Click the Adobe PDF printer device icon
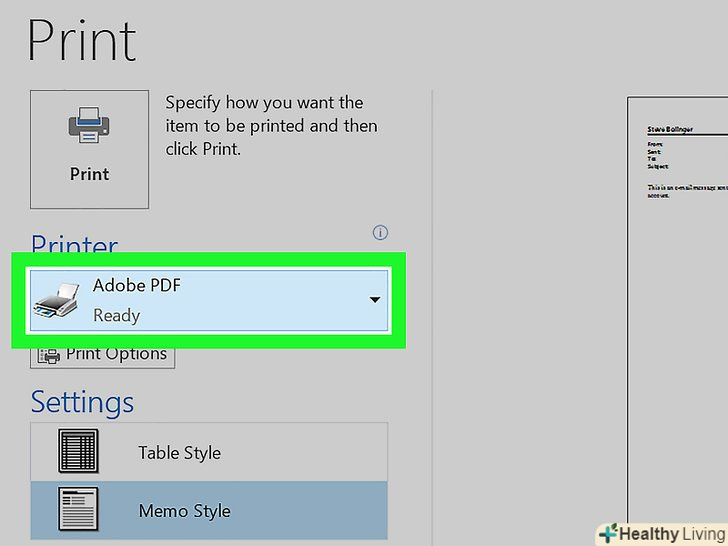Viewport: 728px width, 546px height. (x=57, y=300)
